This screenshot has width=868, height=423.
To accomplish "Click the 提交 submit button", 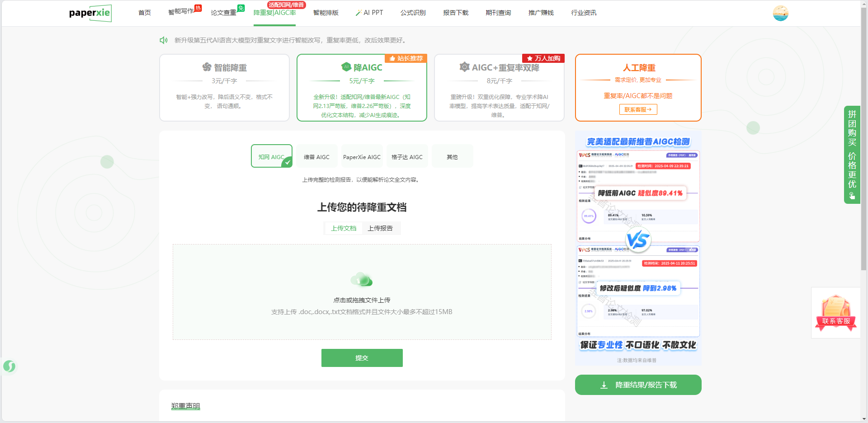I will (x=362, y=358).
